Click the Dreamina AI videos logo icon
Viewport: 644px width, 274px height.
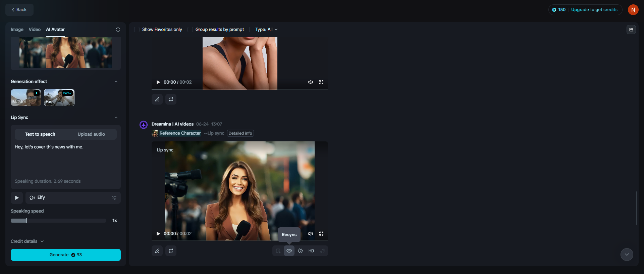(144, 125)
